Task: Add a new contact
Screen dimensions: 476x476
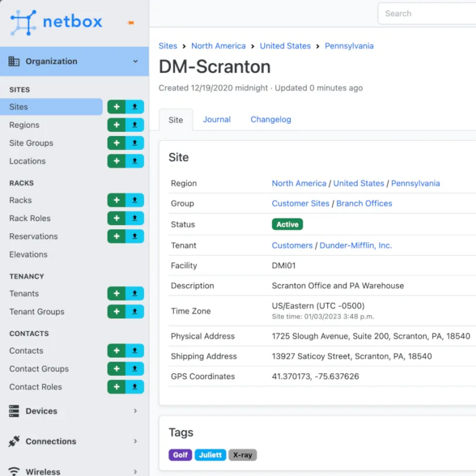Action: pos(116,351)
